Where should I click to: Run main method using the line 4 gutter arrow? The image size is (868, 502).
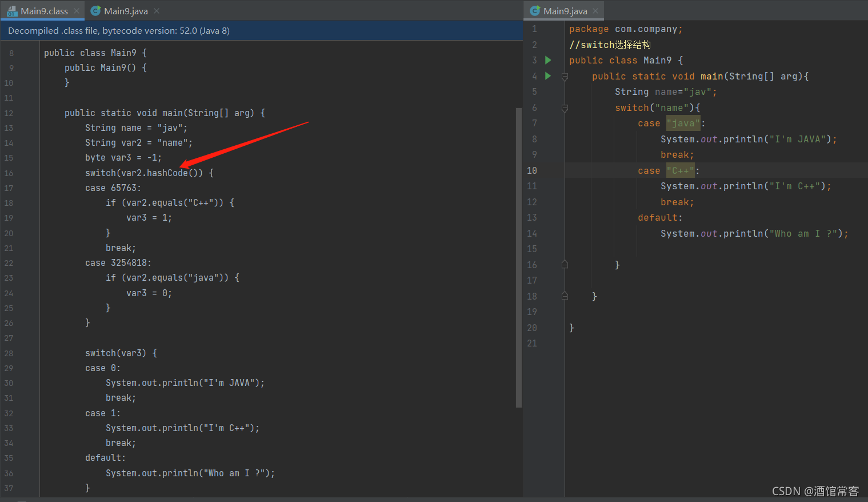point(548,76)
